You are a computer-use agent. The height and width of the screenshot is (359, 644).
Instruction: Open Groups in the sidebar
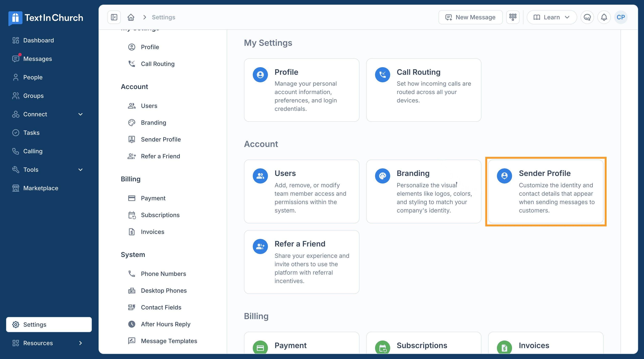coord(49,96)
